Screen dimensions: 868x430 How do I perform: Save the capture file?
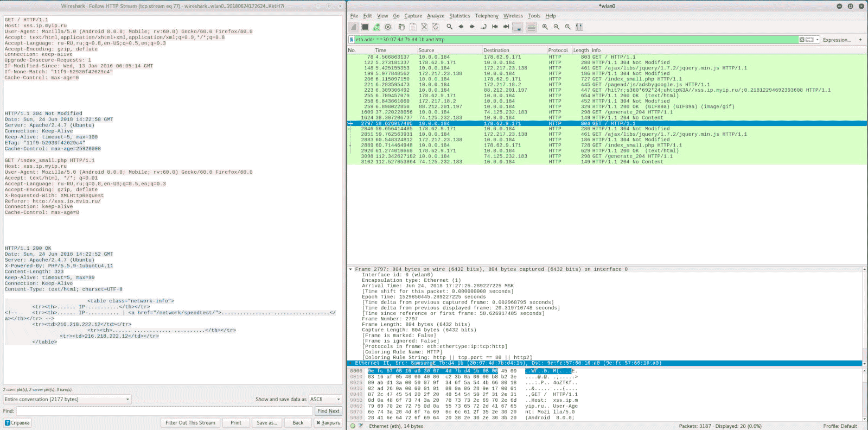413,27
